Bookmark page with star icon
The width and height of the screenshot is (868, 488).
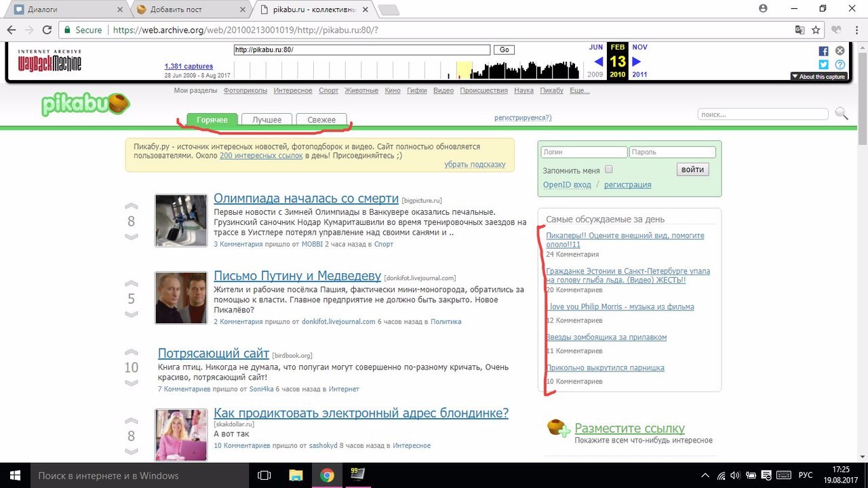pos(816,30)
